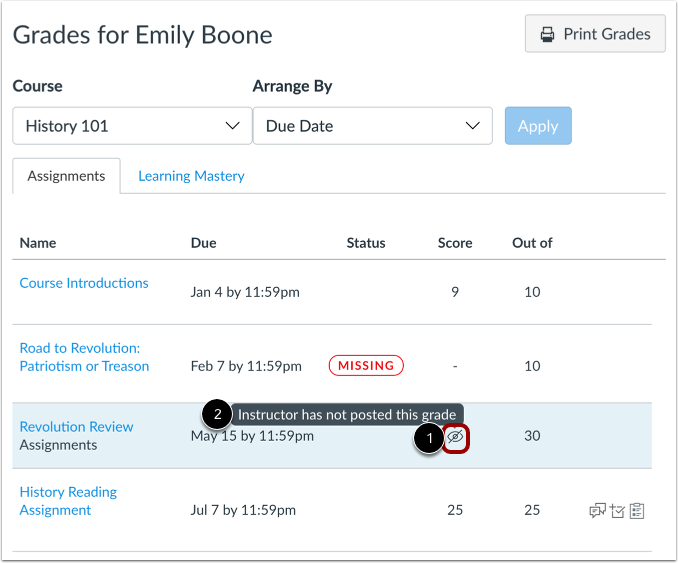Click the out-of value 25 for History Reading Assignment

[x=532, y=510]
